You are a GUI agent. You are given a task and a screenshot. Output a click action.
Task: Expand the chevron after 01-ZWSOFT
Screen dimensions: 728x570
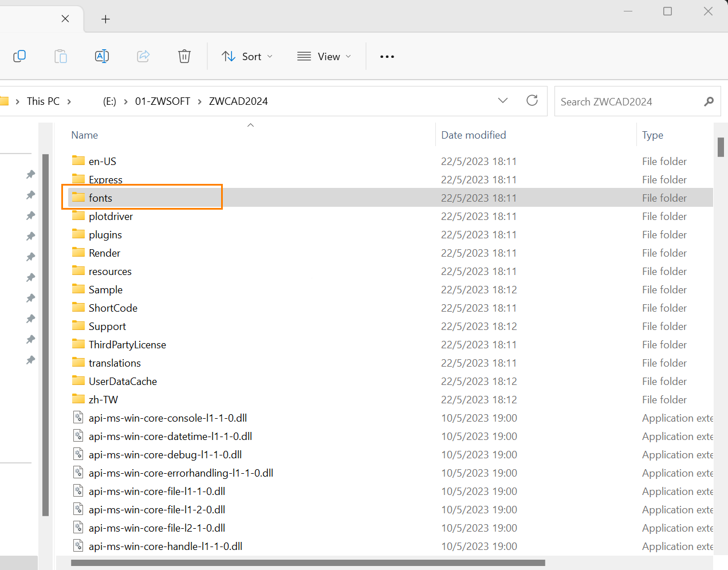(x=199, y=101)
